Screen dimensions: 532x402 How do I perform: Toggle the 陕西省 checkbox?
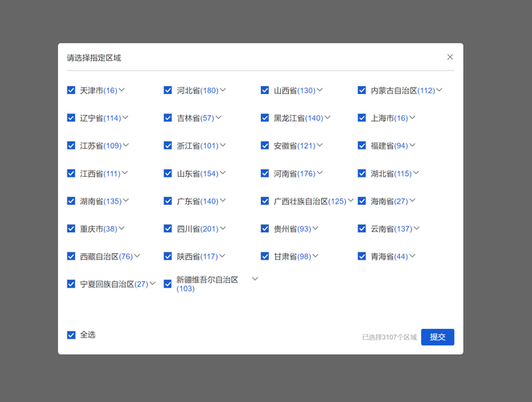coord(168,256)
